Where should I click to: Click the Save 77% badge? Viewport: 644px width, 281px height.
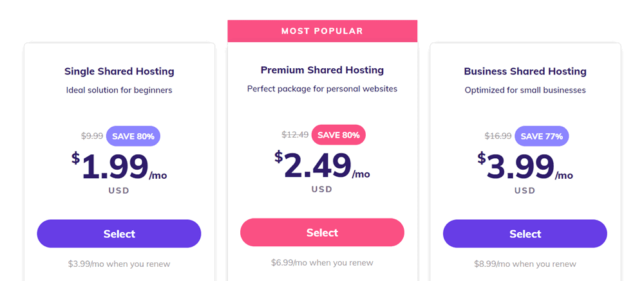click(542, 136)
